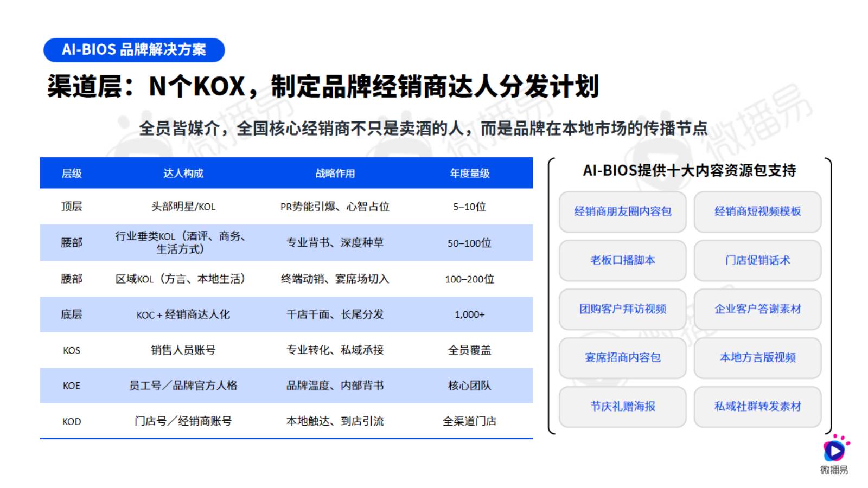The image size is (868, 488).
Task: Click the 50–100位 cell
Action: coord(470,243)
